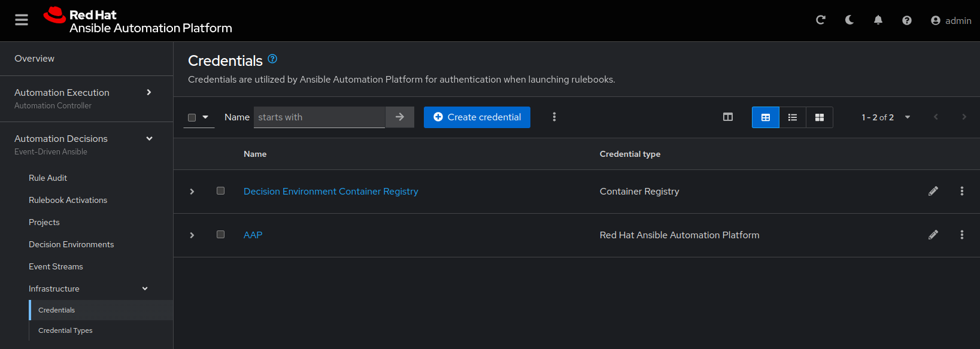Screen dimensions: 980x349
Task: Select the AAP row checkbox
Action: 220,235
